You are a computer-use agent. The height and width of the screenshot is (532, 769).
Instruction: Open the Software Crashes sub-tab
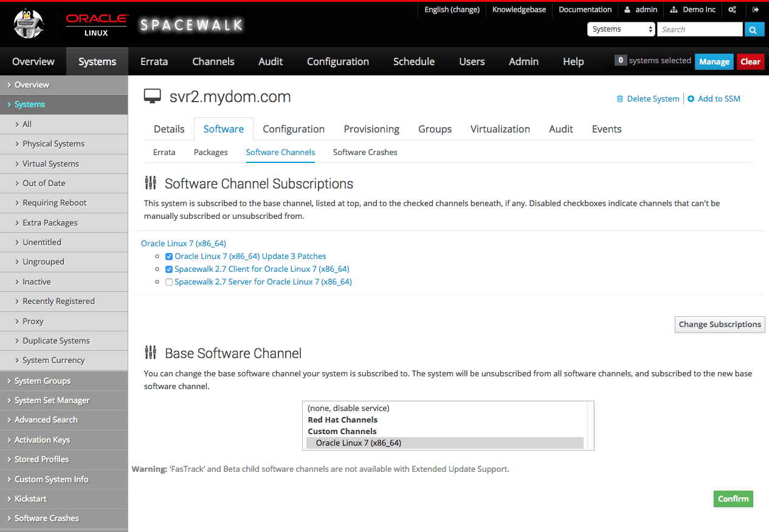click(x=365, y=152)
